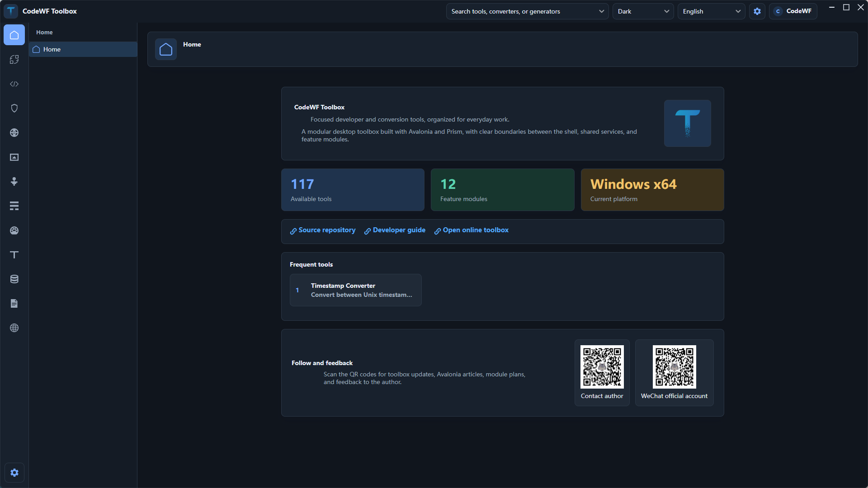The height and width of the screenshot is (488, 868).
Task: Open the database module icon
Action: pos(14,279)
